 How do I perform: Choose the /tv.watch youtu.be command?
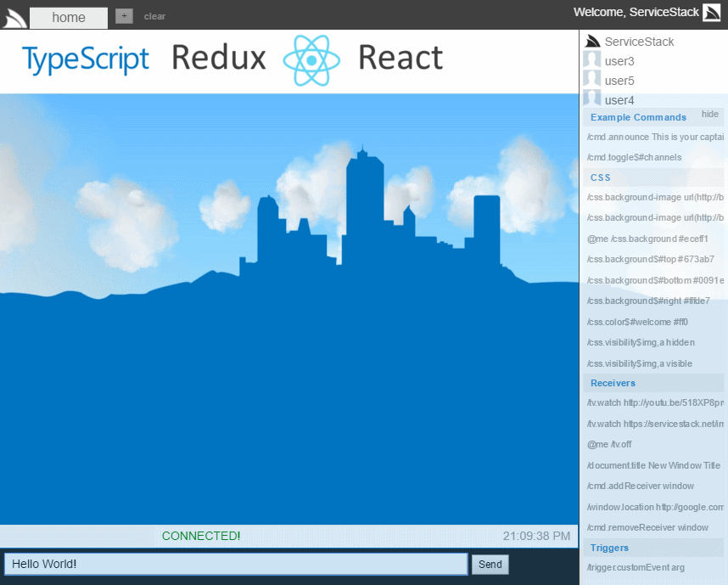(655, 402)
